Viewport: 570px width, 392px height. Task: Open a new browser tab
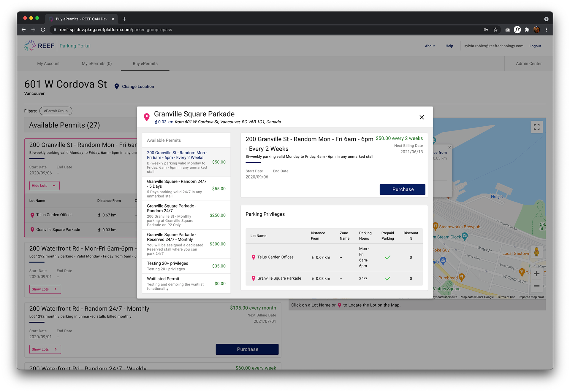pyautogui.click(x=124, y=19)
